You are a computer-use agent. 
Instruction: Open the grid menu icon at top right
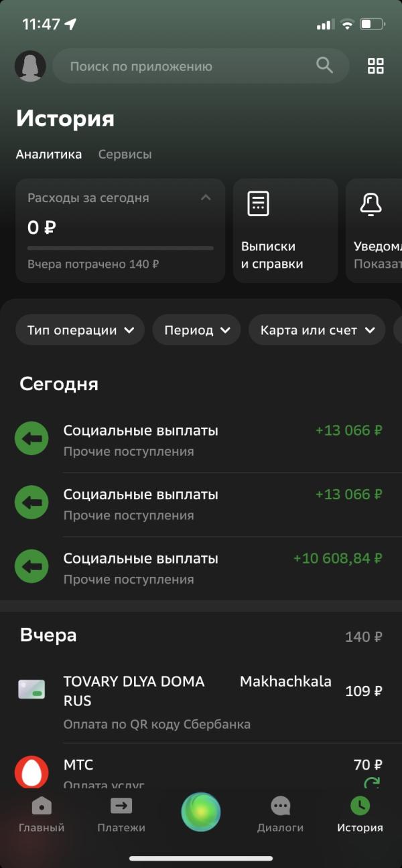coord(376,66)
